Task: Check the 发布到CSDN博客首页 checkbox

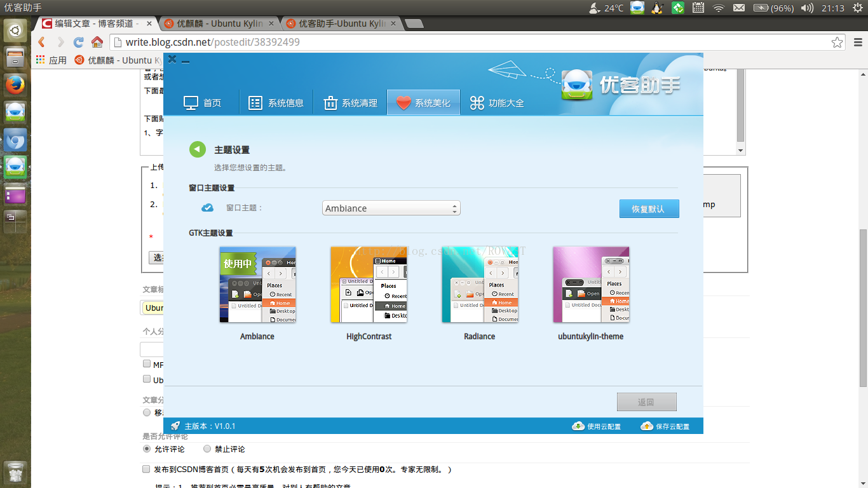Action: click(x=147, y=470)
